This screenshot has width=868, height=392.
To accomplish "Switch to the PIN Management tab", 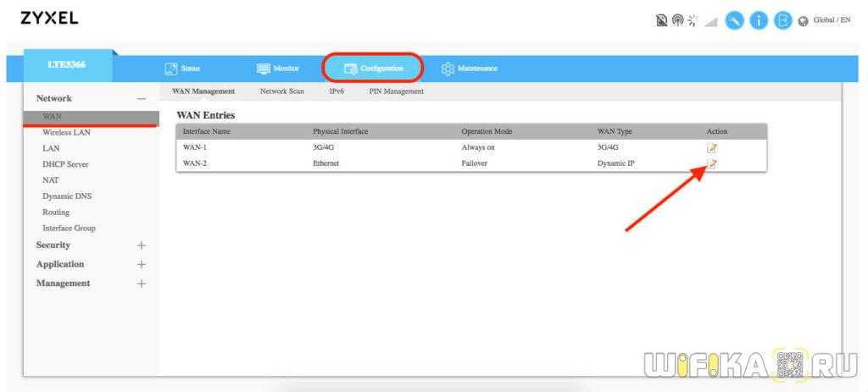I will (396, 91).
